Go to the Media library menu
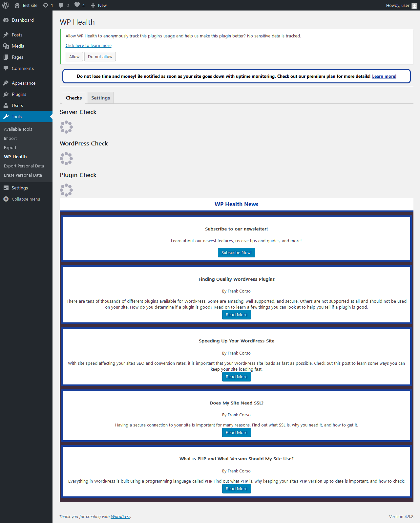 tap(26, 46)
